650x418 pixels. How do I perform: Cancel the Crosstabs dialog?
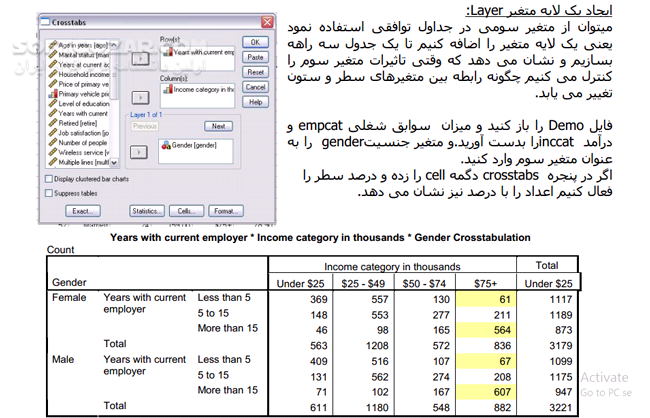pos(255,87)
